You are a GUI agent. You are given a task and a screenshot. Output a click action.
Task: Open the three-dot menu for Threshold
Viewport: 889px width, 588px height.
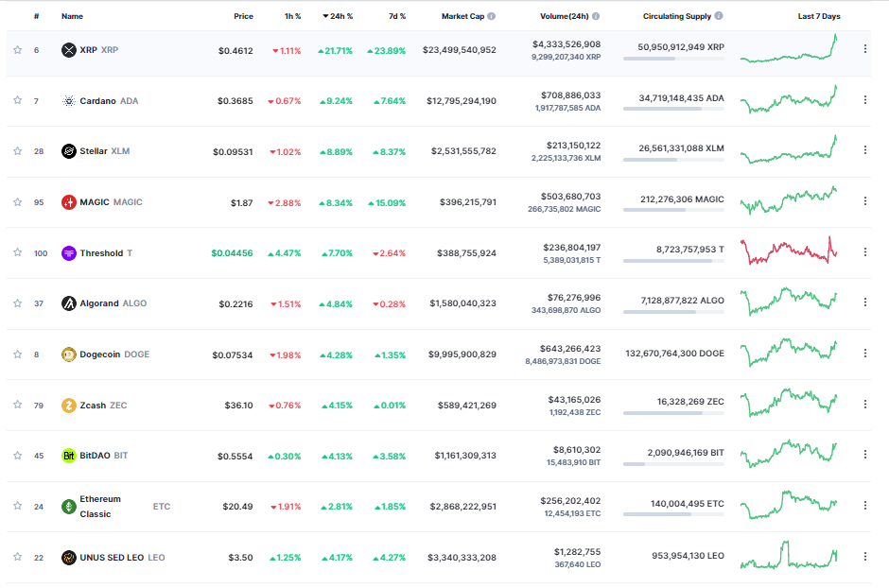(x=865, y=252)
